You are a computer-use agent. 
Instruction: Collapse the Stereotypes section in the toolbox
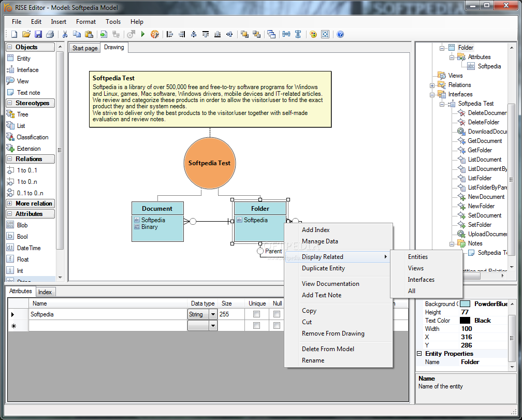point(10,103)
